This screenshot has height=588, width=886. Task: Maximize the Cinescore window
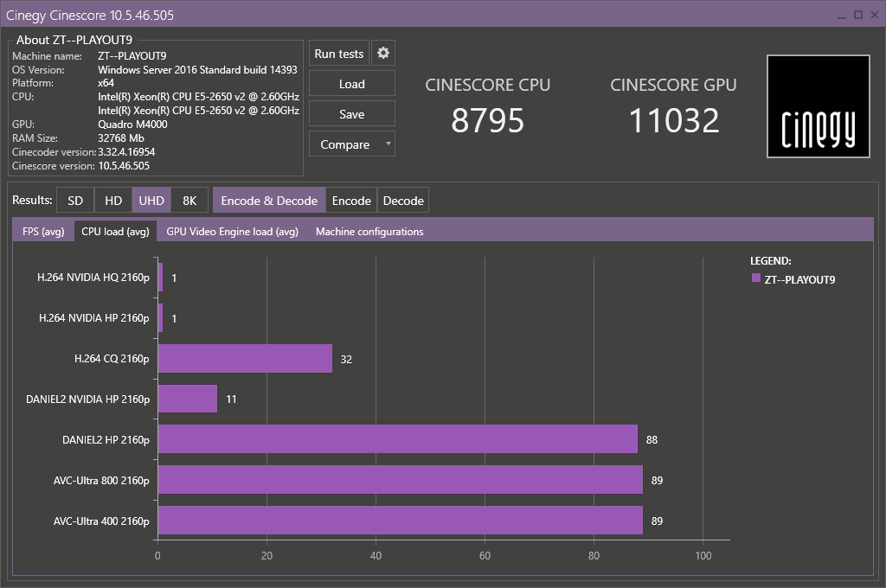(858, 15)
